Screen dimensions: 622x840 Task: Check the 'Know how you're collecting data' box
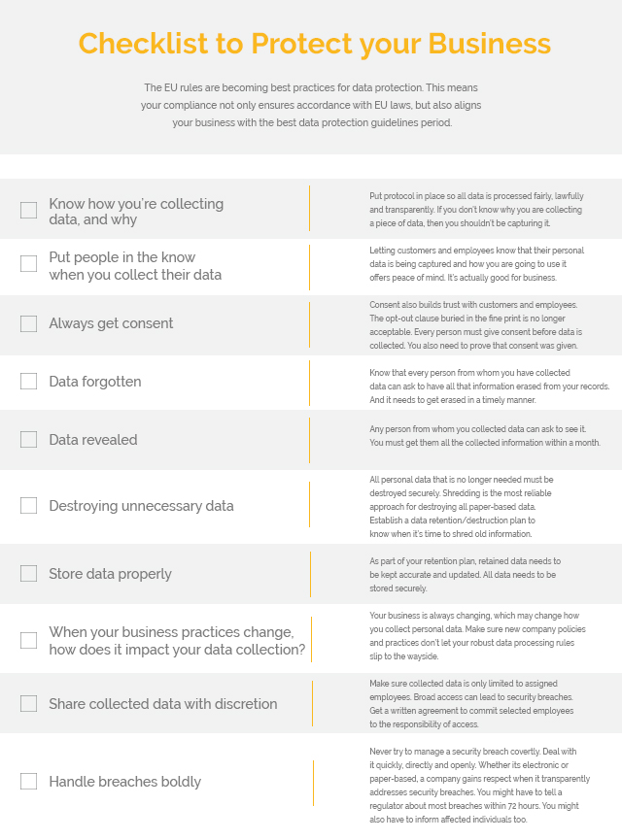pos(28,210)
